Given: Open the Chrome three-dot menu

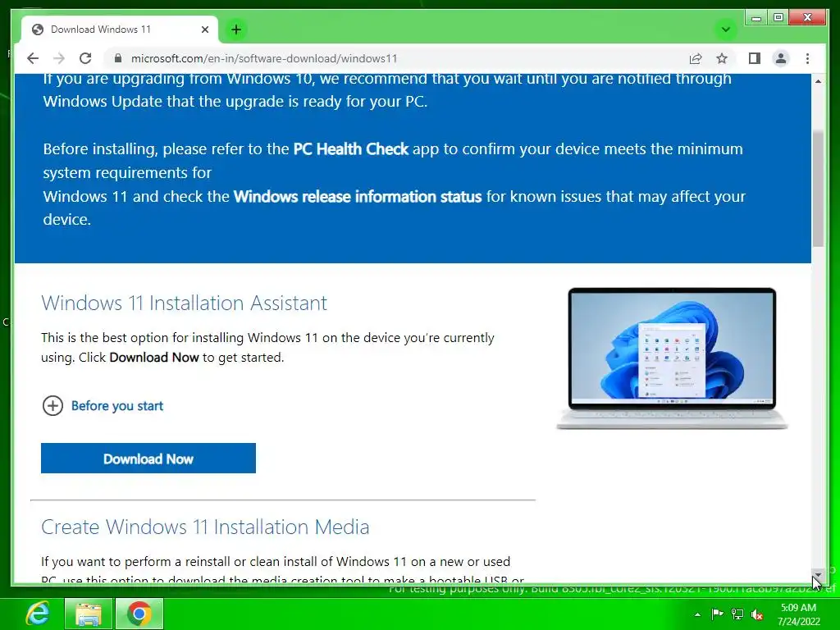Looking at the screenshot, I should (x=807, y=58).
